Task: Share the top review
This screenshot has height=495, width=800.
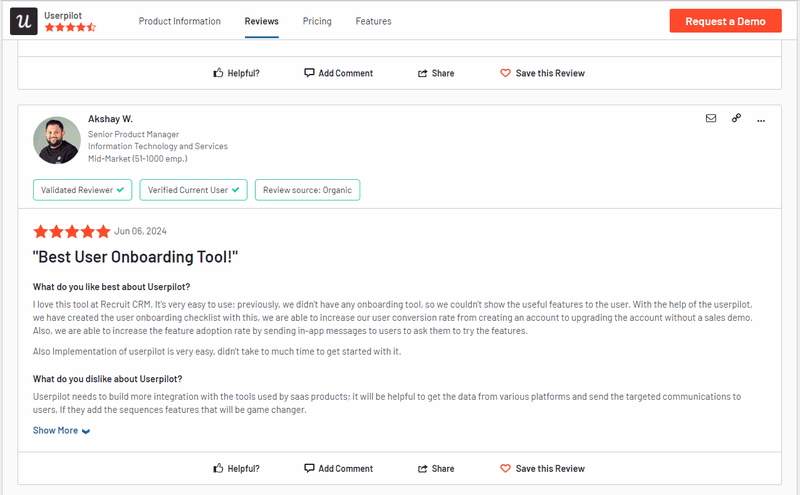Action: 436,73
